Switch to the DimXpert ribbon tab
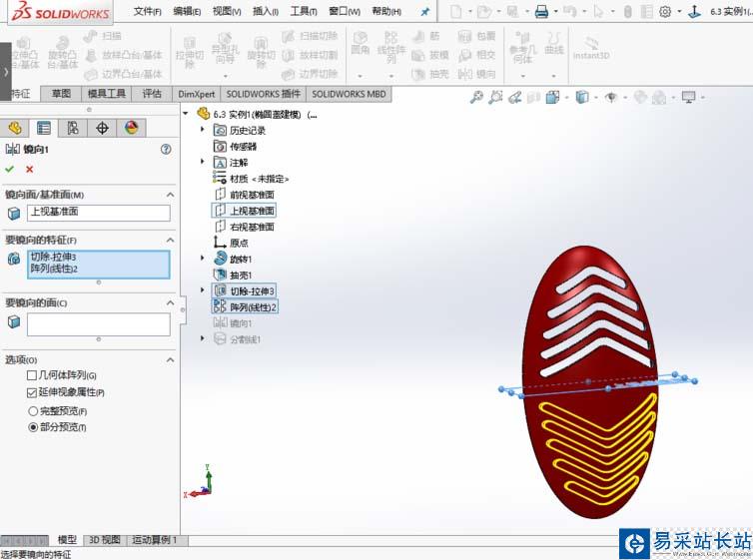 point(197,94)
